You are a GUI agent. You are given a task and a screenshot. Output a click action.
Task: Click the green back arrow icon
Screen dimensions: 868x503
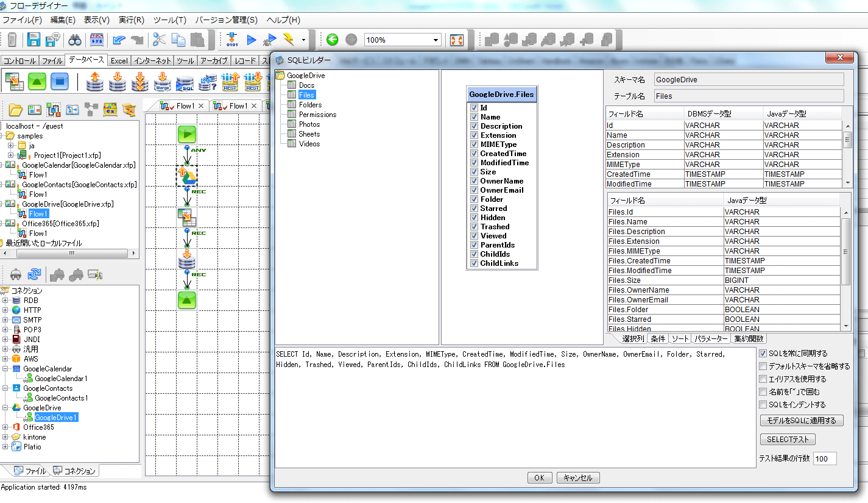tap(332, 40)
